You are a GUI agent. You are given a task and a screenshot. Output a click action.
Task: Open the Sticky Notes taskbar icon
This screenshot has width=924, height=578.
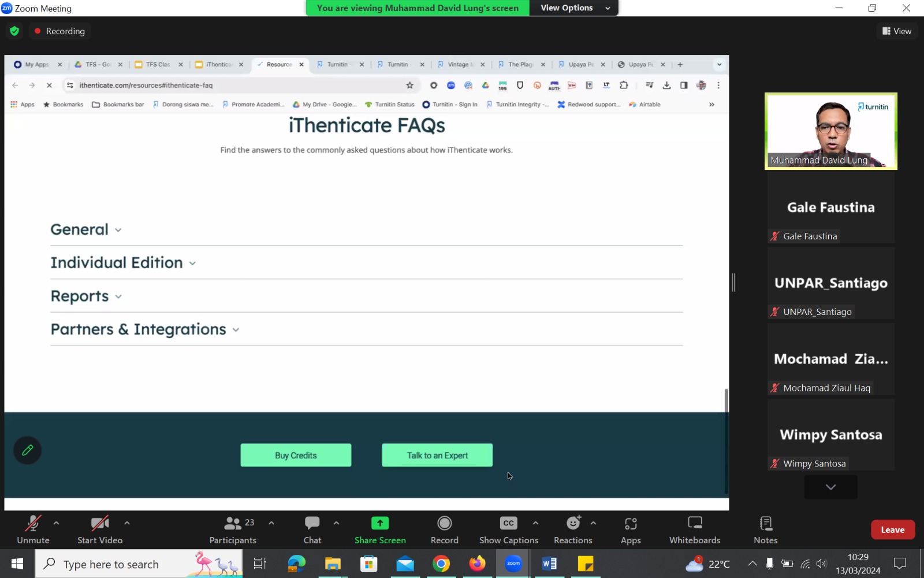pyautogui.click(x=586, y=564)
